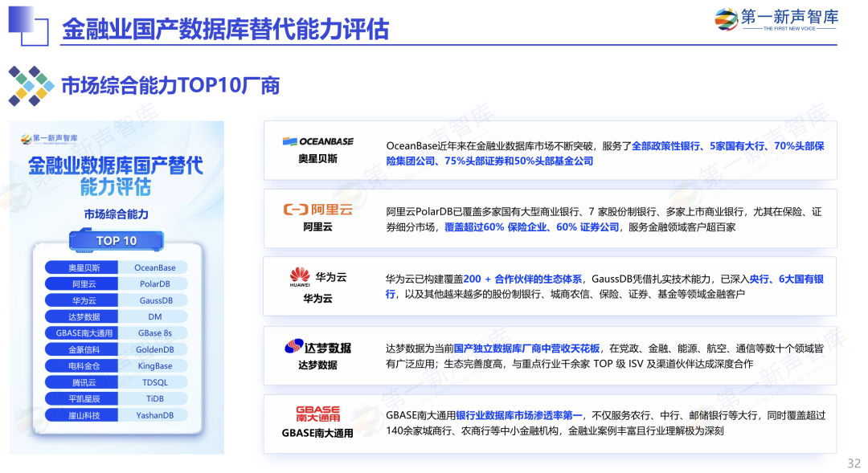Click the TOP 10 badge
This screenshot has height=473, width=868.
point(116,240)
